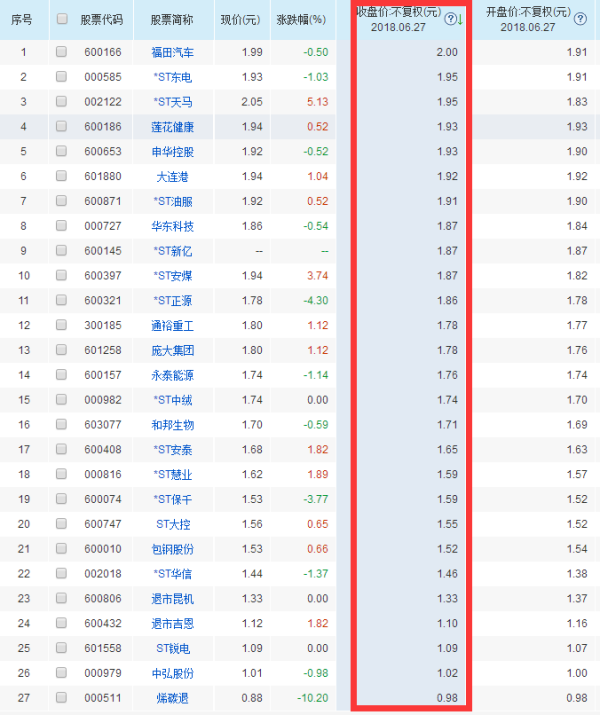Open stock link 退市吉恩

point(172,624)
